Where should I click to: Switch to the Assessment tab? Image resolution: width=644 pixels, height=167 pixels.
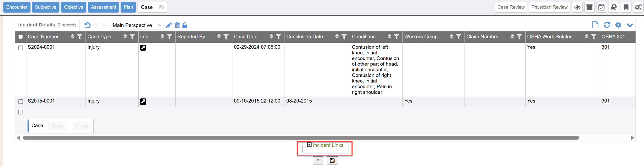tap(103, 7)
